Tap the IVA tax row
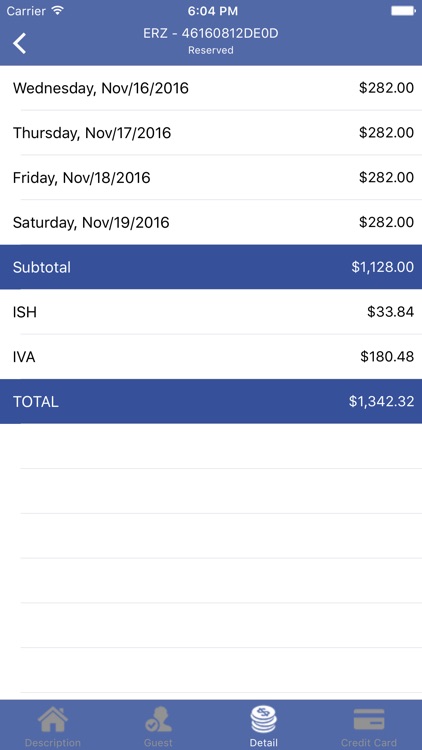Viewport: 422px width, 750px height. pyautogui.click(x=211, y=357)
